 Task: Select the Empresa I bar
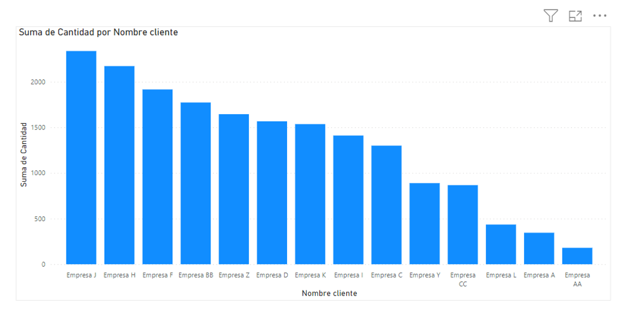(348, 200)
